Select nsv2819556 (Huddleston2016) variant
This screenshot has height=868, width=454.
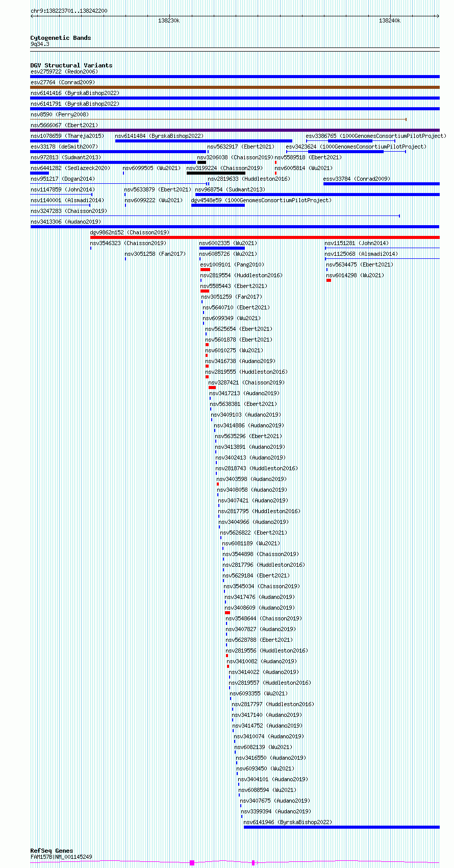pos(267,650)
